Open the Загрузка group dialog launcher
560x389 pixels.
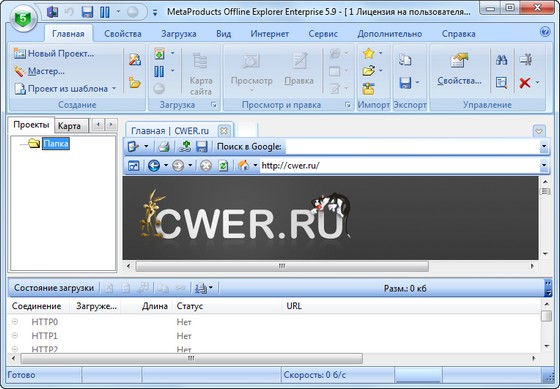pyautogui.click(x=214, y=105)
